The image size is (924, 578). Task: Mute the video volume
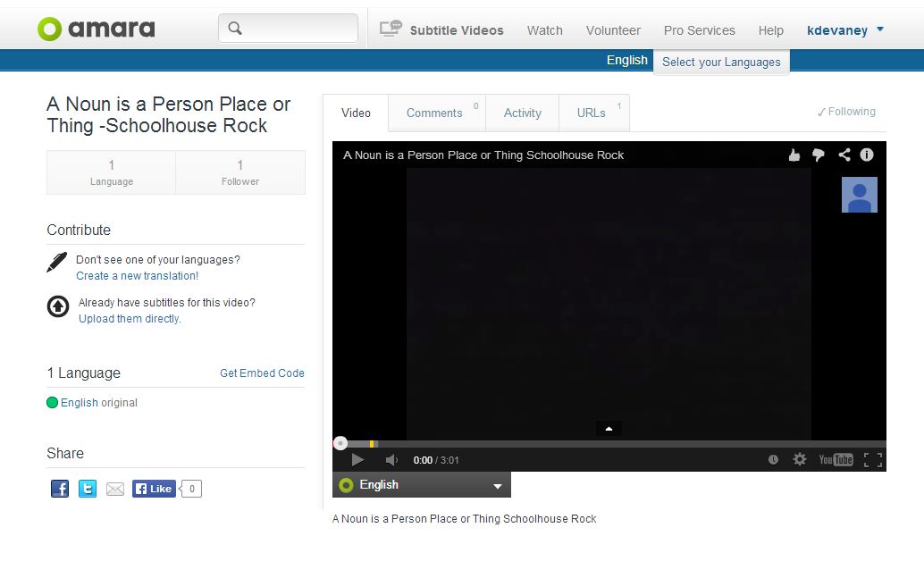click(391, 459)
